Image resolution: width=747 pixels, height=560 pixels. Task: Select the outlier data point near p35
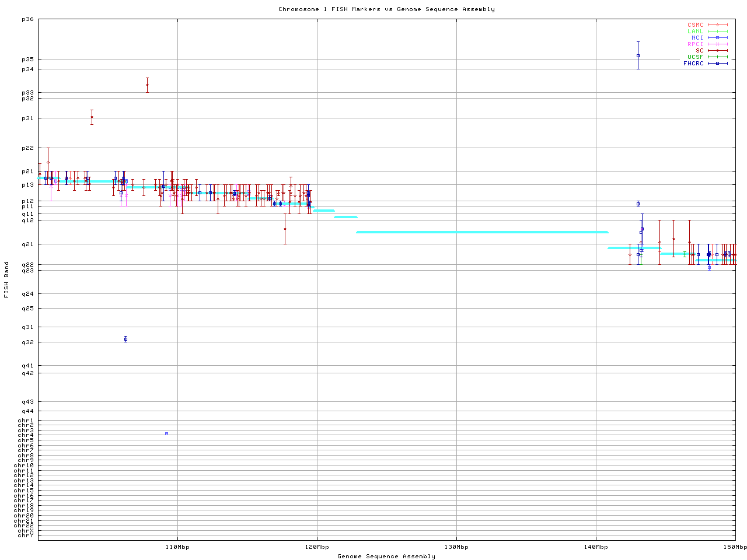pyautogui.click(x=638, y=55)
